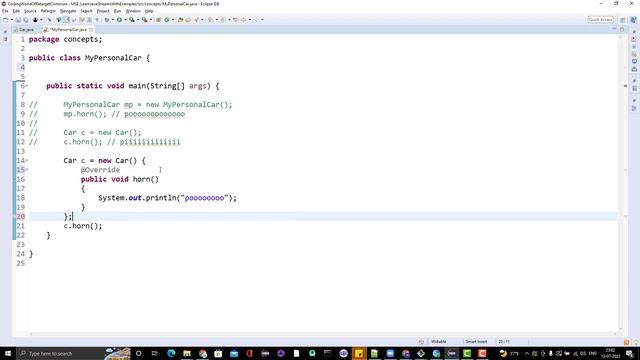Click the 20:11 cursor position in status bar

coord(504,342)
